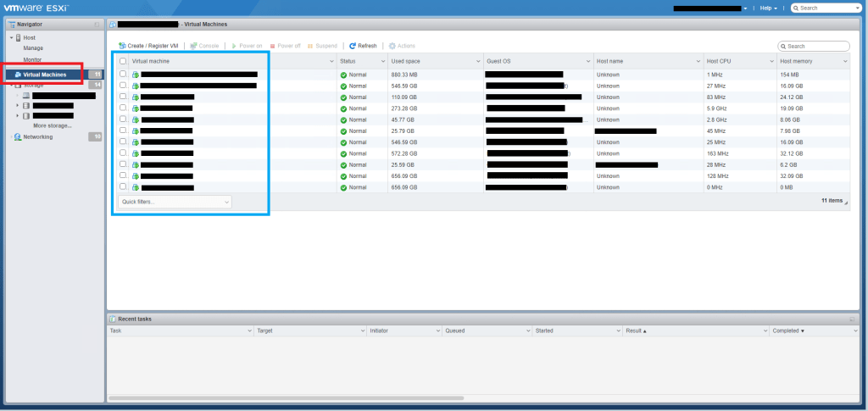868x411 pixels.
Task: Check the checkbox of the last virtual machine
Action: coord(123,186)
